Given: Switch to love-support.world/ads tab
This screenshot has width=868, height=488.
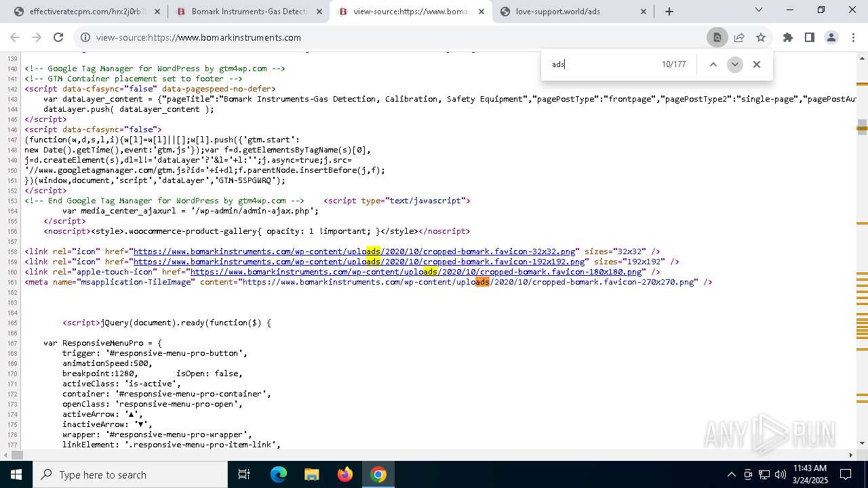Looking at the screenshot, I should point(574,12).
